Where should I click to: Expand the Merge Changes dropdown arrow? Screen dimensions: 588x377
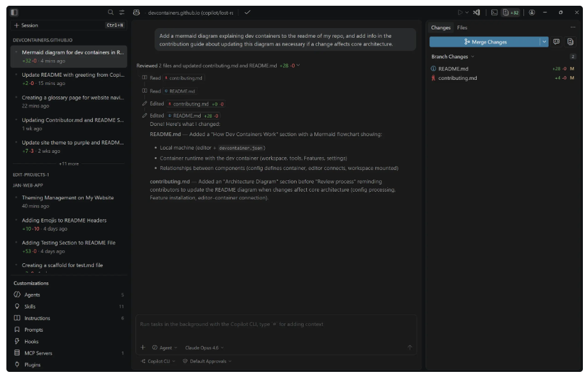click(x=544, y=42)
